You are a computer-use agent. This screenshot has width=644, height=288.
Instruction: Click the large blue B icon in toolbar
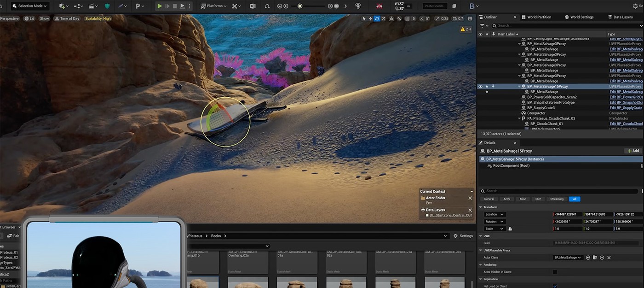472,6
